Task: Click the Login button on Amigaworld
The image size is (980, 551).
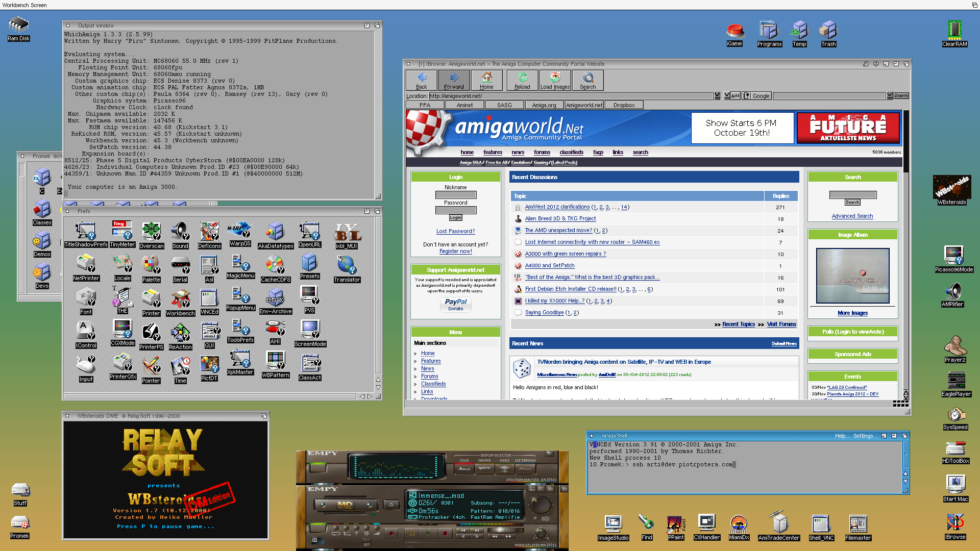Action: (x=455, y=217)
